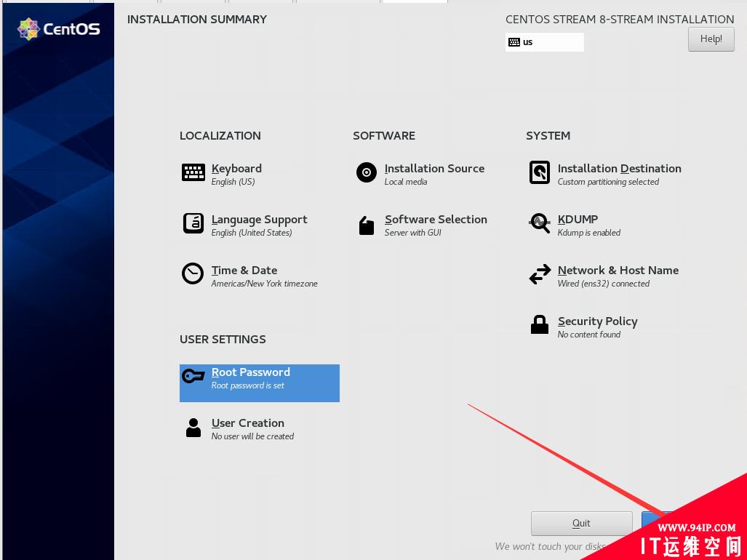The image size is (747, 560).
Task: Click the 'Server with GUI' status text
Action: click(x=412, y=233)
